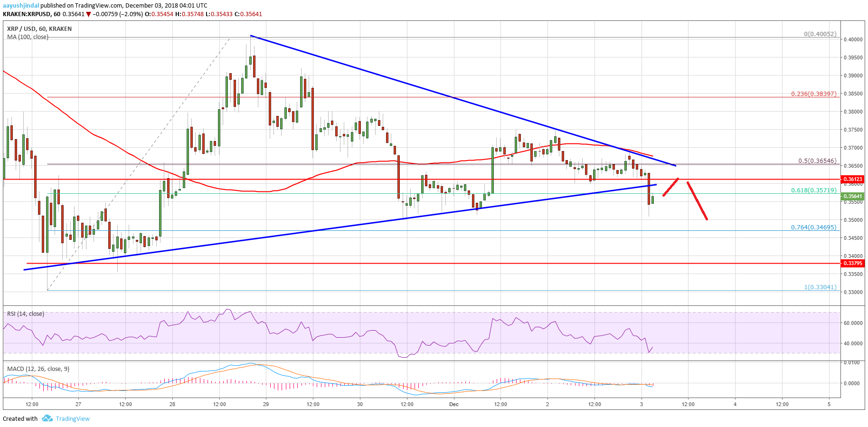Viewport: 868px width, 427px height.
Task: Click the 60.0000 RSI axis value
Action: 852,323
